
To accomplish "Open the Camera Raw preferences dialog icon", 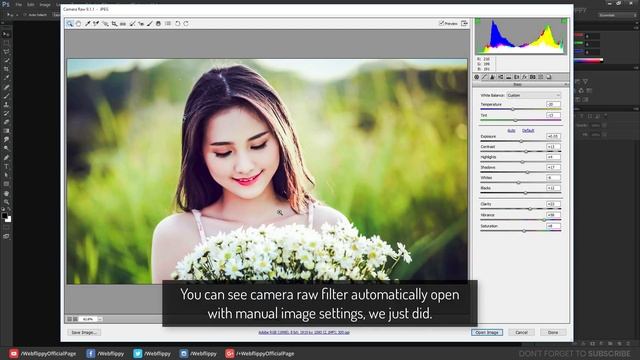I will pos(168,24).
